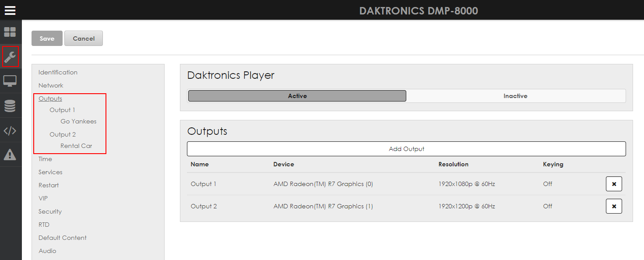Screen dimensions: 644x260
Task: Open the Security settings page
Action: [x=50, y=211]
